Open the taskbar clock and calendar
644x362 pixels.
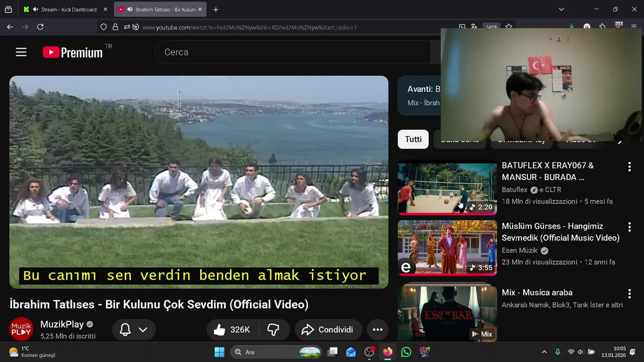point(613,352)
